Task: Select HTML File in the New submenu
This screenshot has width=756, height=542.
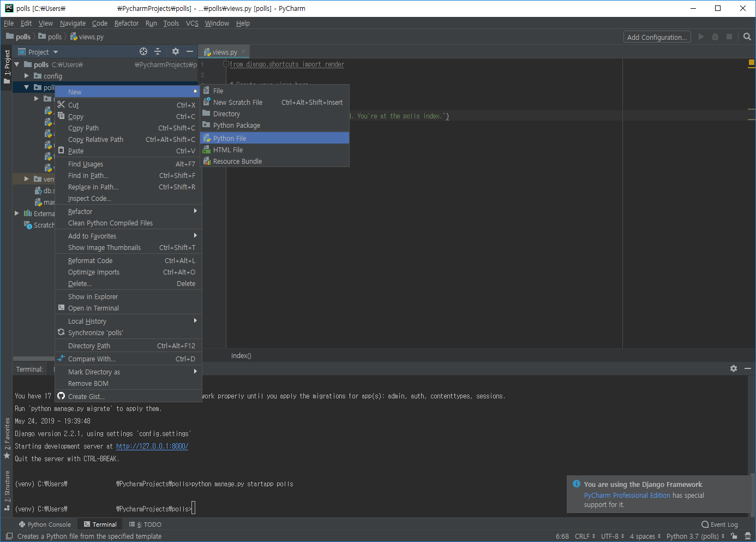Action: pyautogui.click(x=274, y=150)
